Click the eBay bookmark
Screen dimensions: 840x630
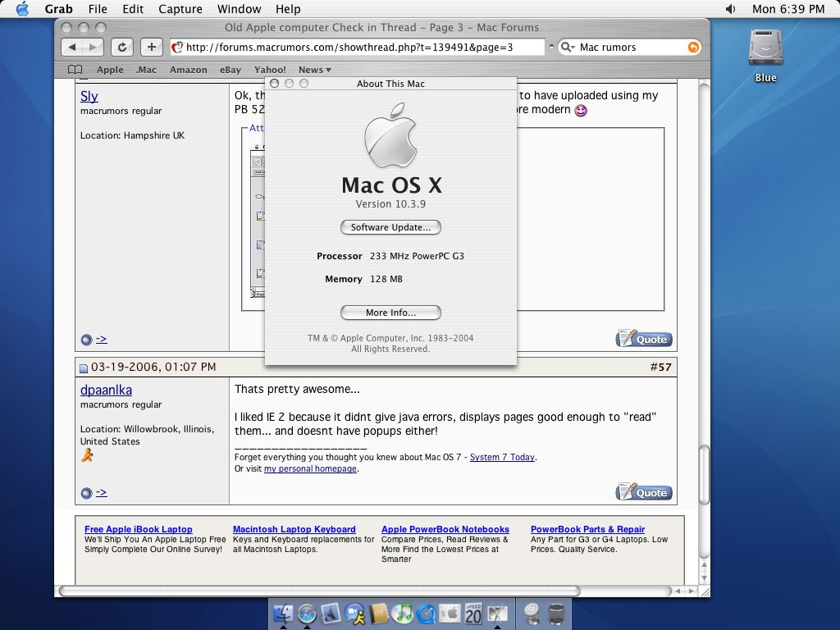point(231,70)
